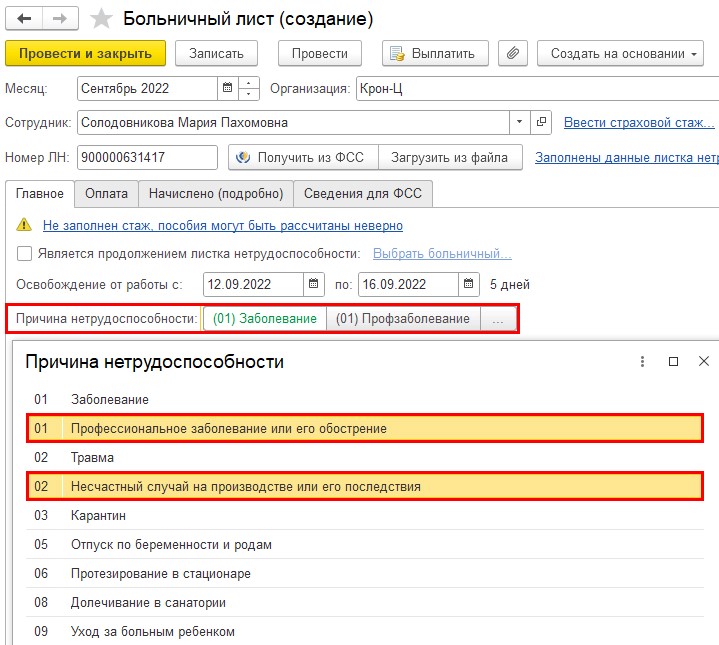Select the (01) Заболевание reason toggle
Screen dimensions: 719x645
point(265,319)
